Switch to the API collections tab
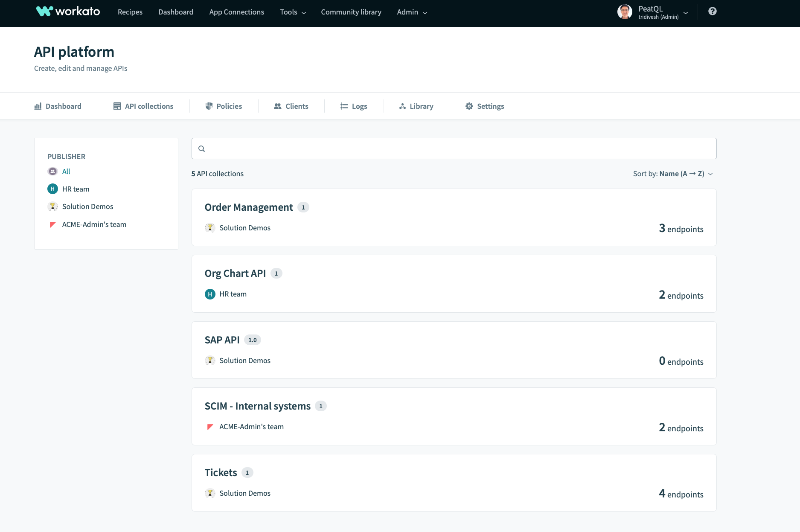The width and height of the screenshot is (800, 532). point(143,106)
